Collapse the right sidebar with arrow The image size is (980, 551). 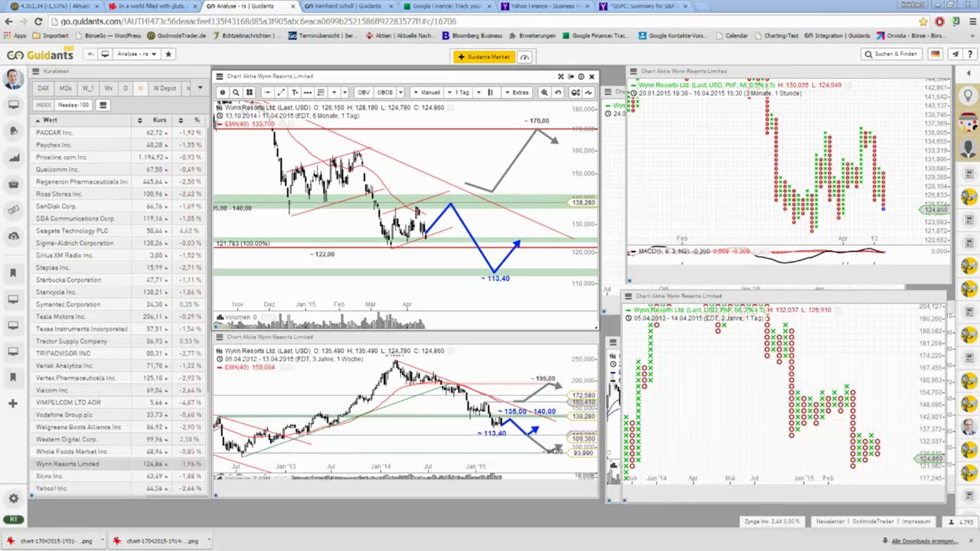click(968, 73)
